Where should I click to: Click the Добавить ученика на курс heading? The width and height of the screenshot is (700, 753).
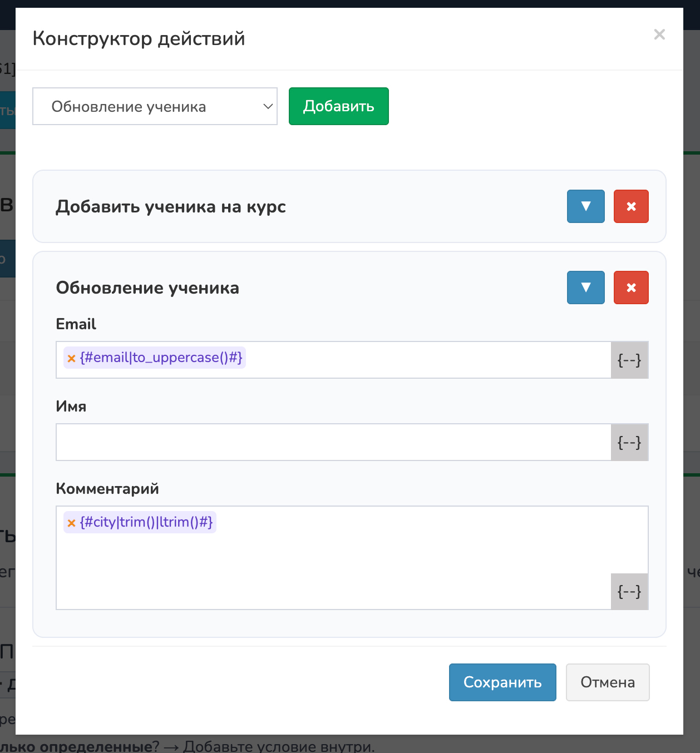click(x=171, y=207)
